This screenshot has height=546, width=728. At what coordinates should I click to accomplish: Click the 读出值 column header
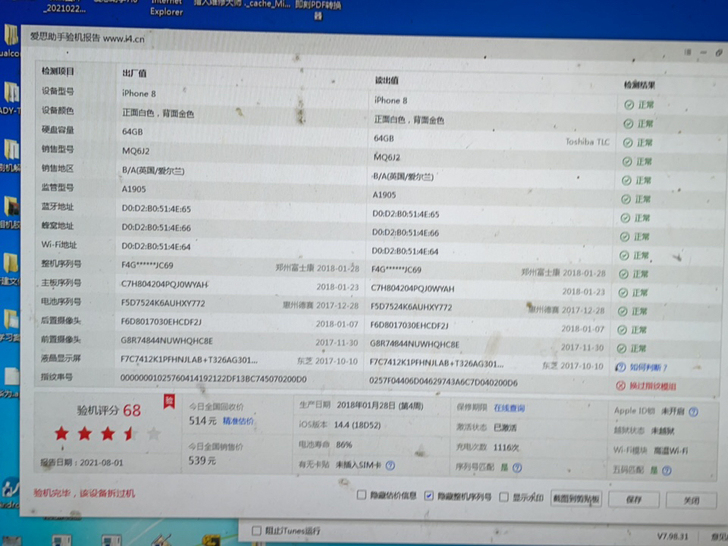[x=387, y=80]
